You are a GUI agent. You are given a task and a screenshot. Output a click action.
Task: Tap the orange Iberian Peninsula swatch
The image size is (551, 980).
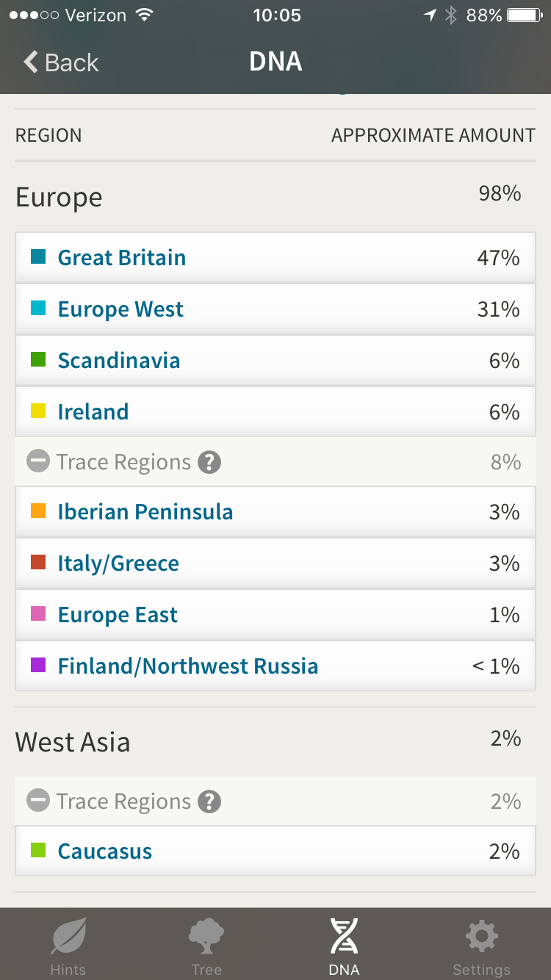click(x=38, y=511)
